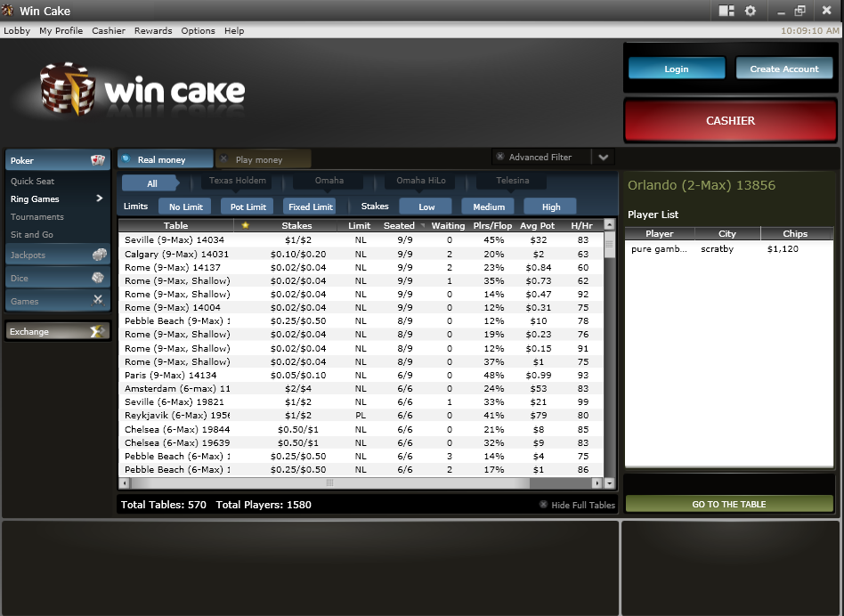The width and height of the screenshot is (844, 616).
Task: Select the Telesina tab
Action: (513, 180)
